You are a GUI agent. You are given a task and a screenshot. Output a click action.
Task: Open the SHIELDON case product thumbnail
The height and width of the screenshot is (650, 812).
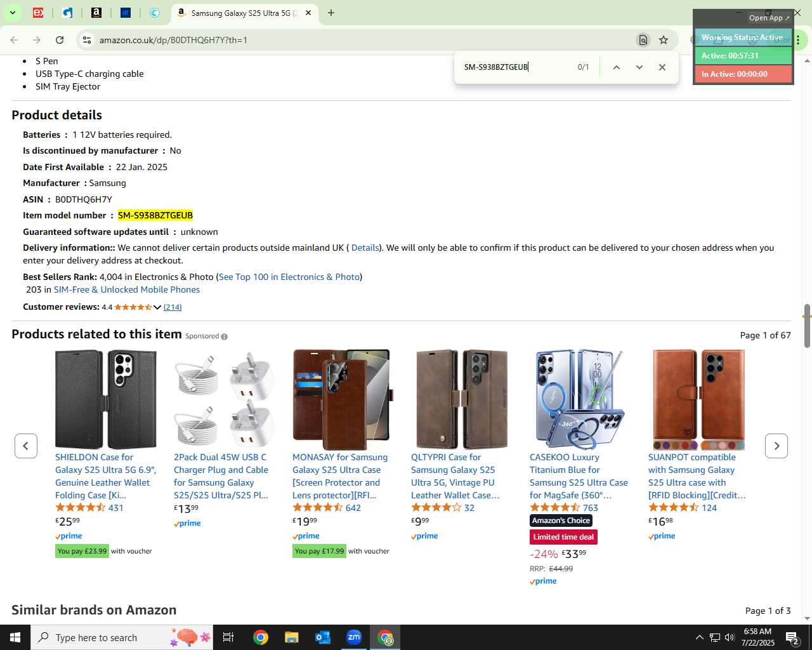coord(106,399)
